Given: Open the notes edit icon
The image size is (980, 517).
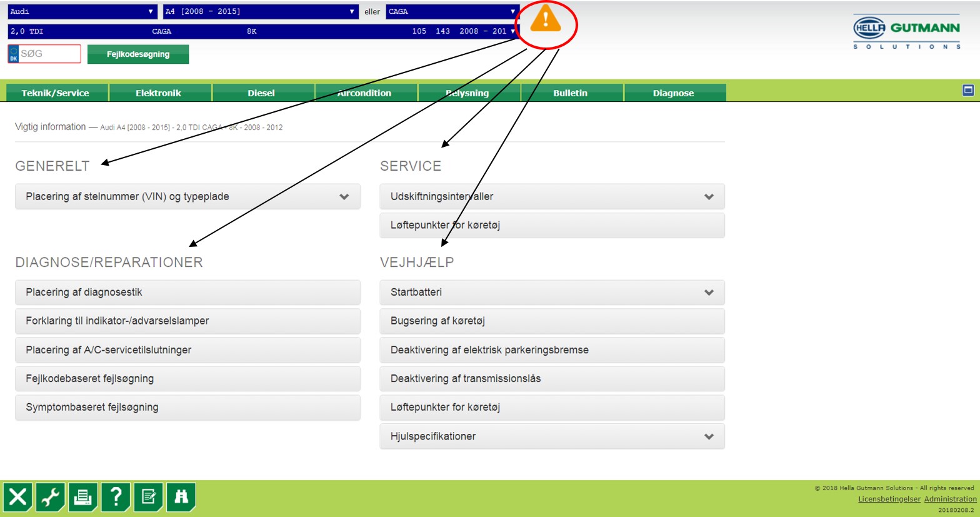Looking at the screenshot, I should [148, 497].
